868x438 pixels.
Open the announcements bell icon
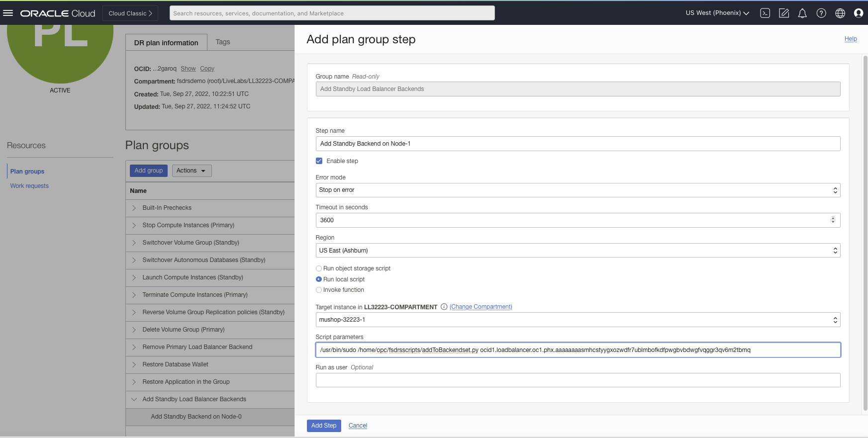coord(802,13)
